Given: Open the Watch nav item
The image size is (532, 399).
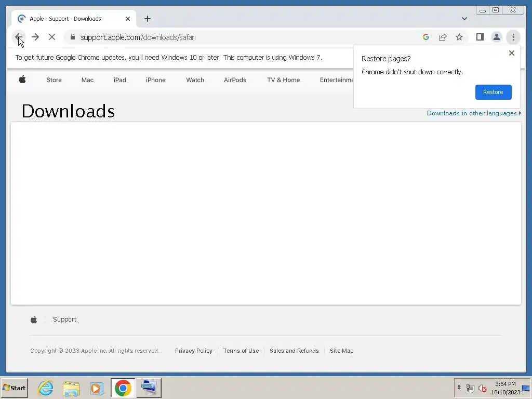Looking at the screenshot, I should pos(195,80).
